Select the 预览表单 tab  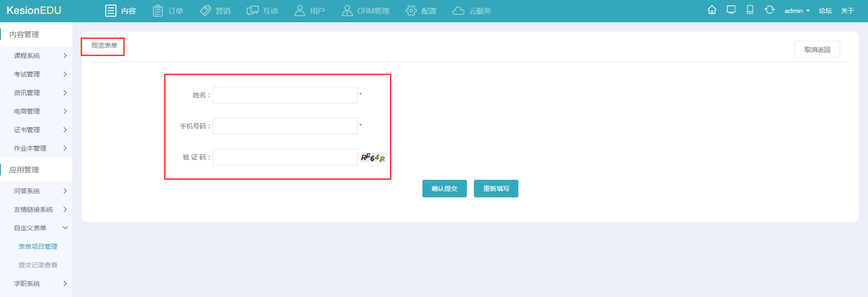[x=104, y=45]
